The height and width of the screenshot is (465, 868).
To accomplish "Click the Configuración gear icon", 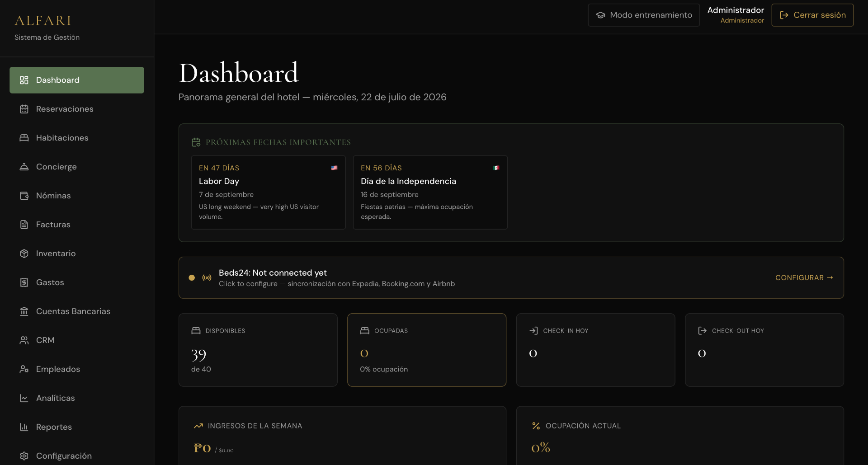I will coord(24,456).
